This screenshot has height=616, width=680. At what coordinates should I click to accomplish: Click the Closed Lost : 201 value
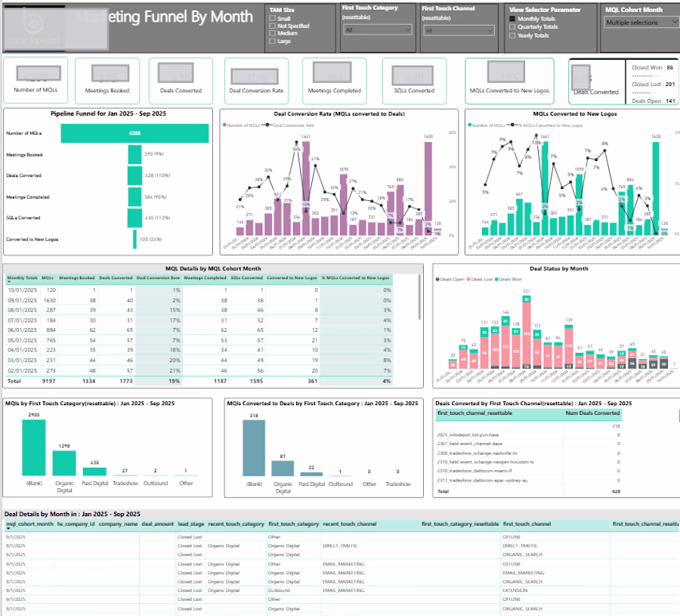tap(653, 84)
